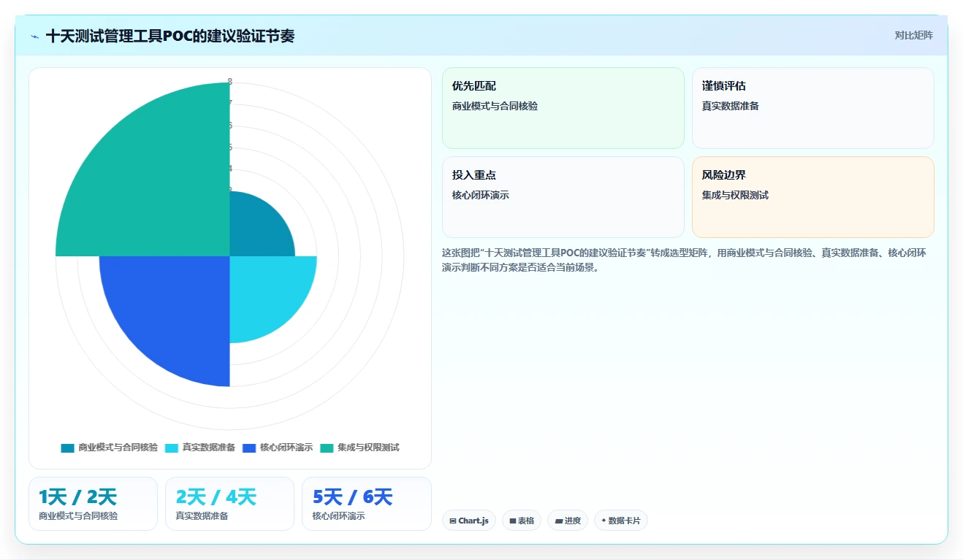This screenshot has height=560, width=963.
Task: Click text 商业模式与合同核验 in 优先匹配 card
Action: (495, 106)
